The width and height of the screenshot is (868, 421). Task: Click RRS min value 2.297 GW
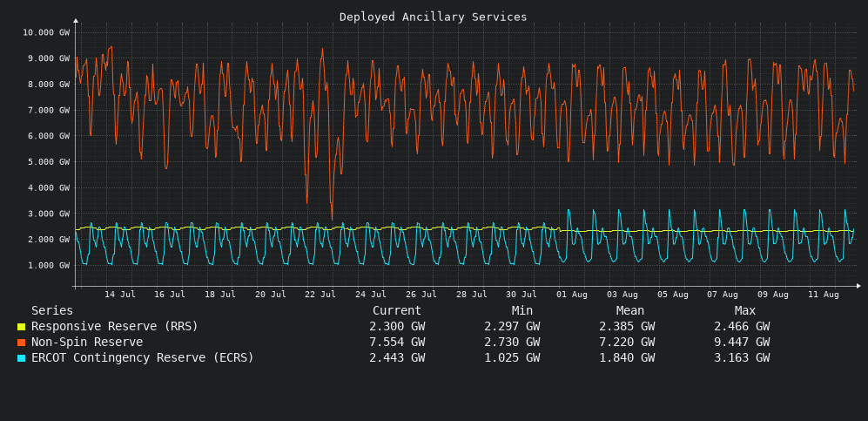tap(512, 327)
